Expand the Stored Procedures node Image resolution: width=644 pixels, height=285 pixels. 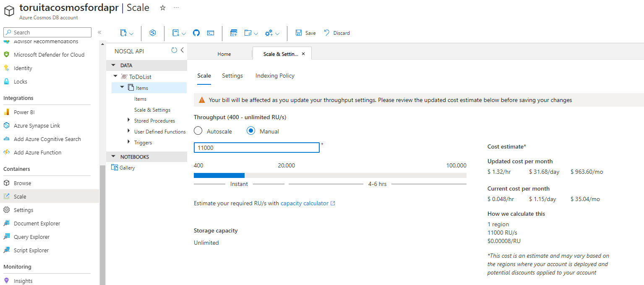pyautogui.click(x=129, y=120)
